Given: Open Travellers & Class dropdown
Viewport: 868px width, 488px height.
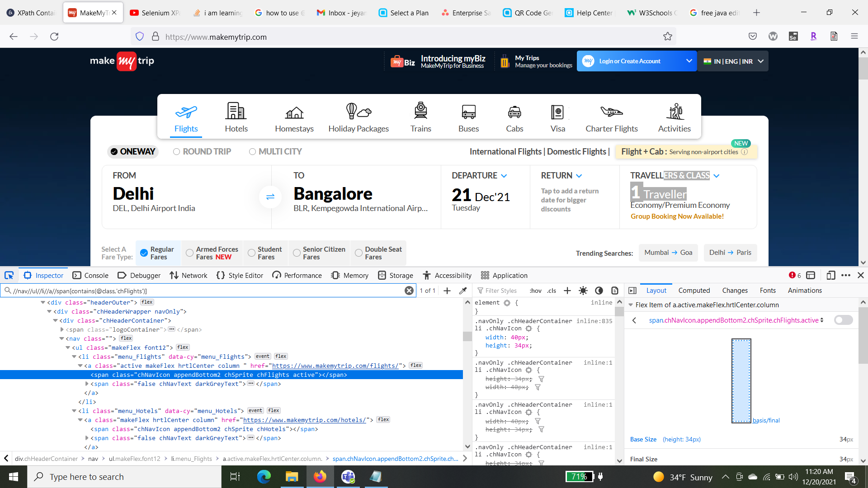Looking at the screenshot, I should coord(688,197).
